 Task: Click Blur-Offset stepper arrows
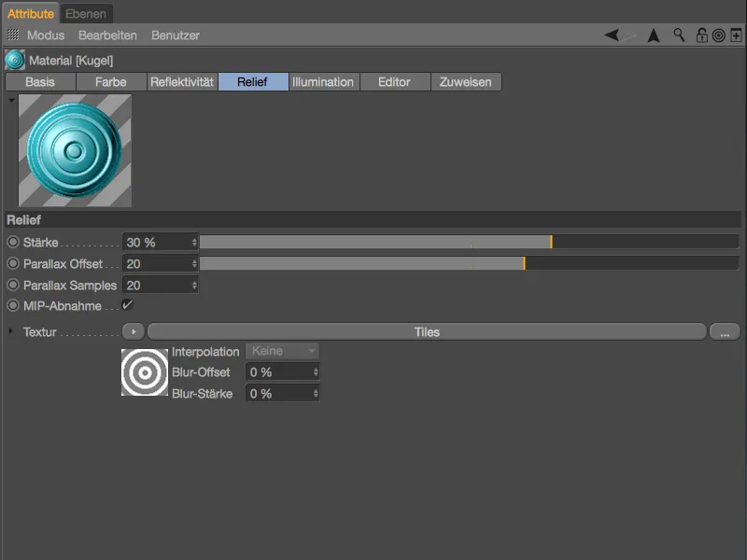click(x=316, y=371)
